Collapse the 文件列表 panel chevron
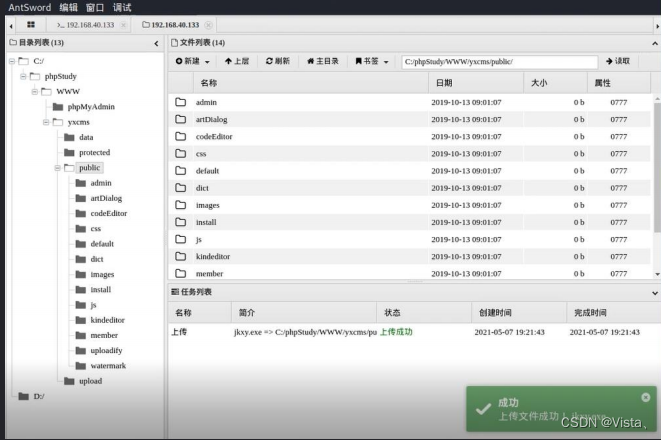The height and width of the screenshot is (440, 661). coord(655,43)
